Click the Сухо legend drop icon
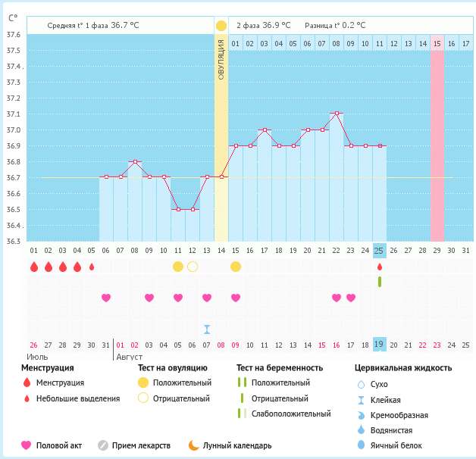The image size is (476, 459). pos(361,384)
